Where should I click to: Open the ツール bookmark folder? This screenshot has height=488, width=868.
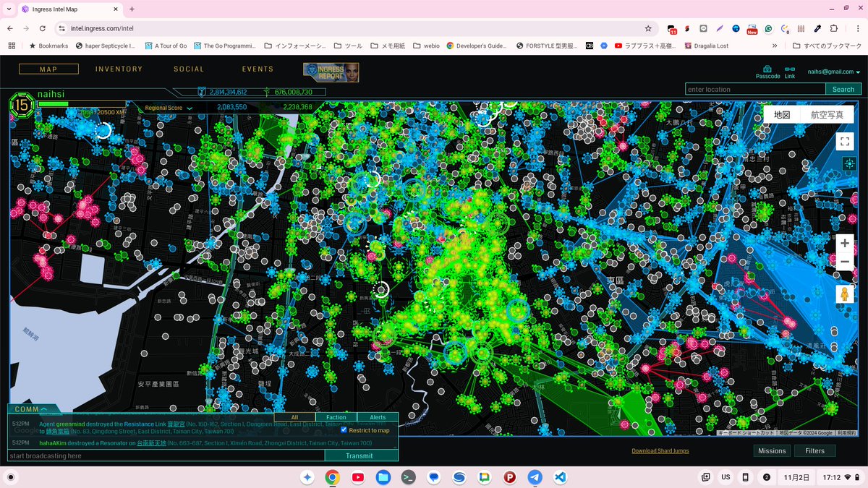(349, 46)
